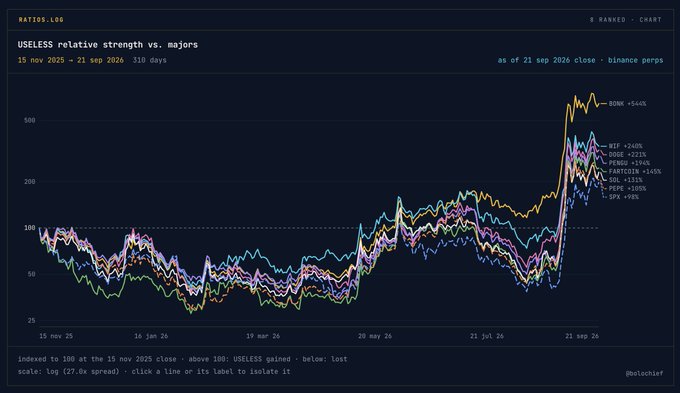The height and width of the screenshot is (393, 680).
Task: Click the WIF +240% series label
Action: coord(625,146)
